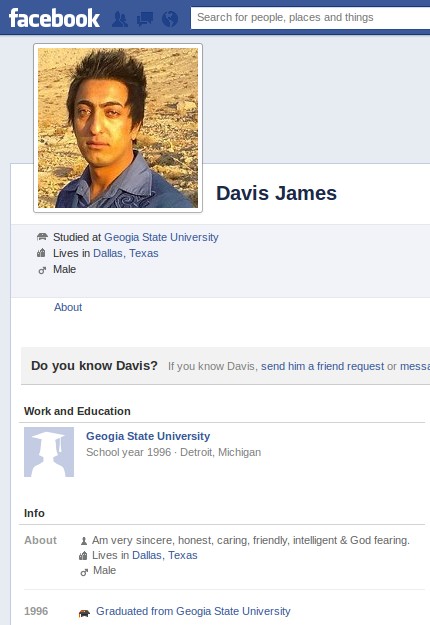Viewport: 430px width, 625px height.
Task: Click the graduation icon beside 1996 entry
Action: point(84,613)
